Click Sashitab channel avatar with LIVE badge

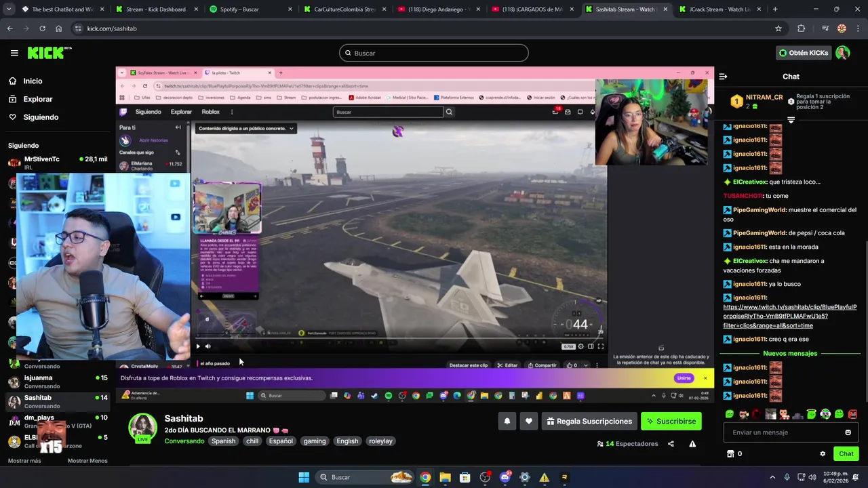[x=143, y=428]
